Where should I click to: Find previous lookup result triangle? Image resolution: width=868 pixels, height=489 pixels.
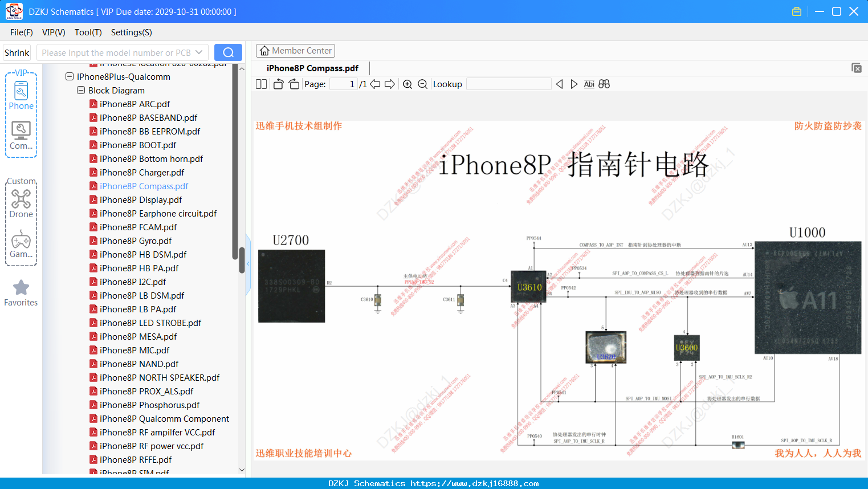tap(559, 84)
